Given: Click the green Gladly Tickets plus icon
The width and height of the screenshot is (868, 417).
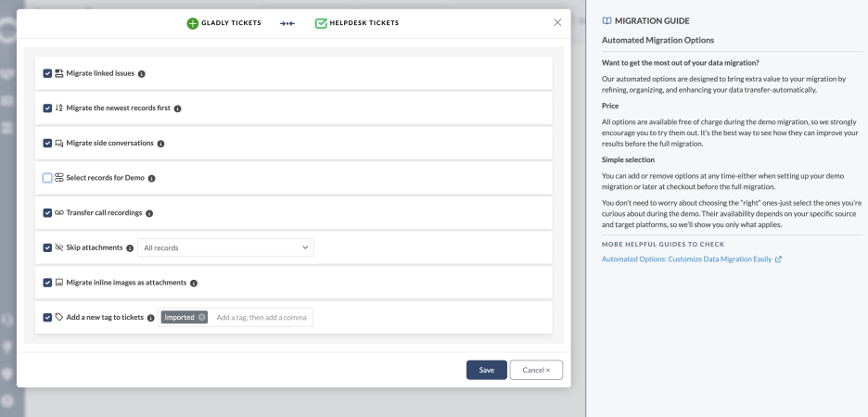Looking at the screenshot, I should click(192, 23).
